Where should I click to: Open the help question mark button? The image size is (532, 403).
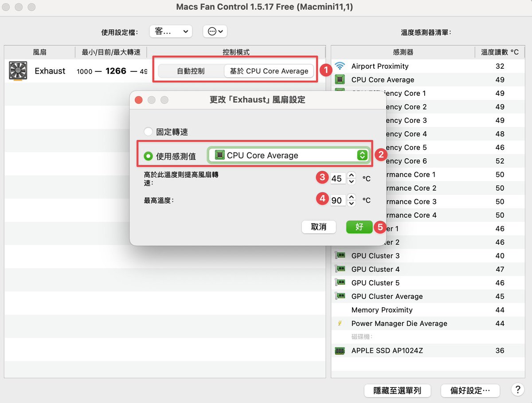coord(517,390)
